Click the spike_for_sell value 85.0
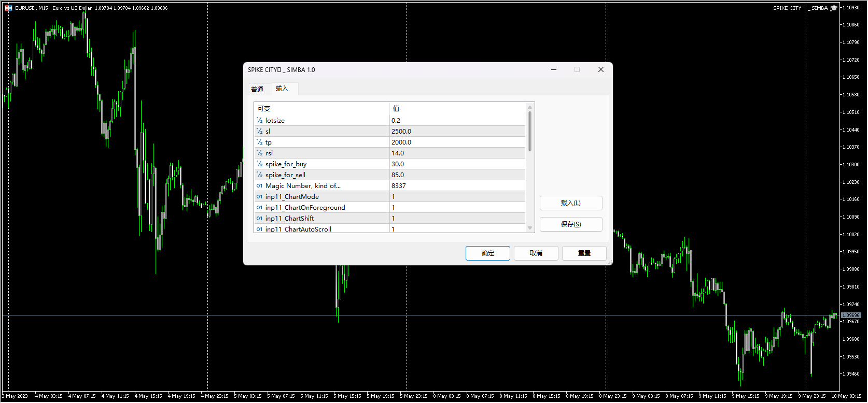The height and width of the screenshot is (403, 868). 456,175
